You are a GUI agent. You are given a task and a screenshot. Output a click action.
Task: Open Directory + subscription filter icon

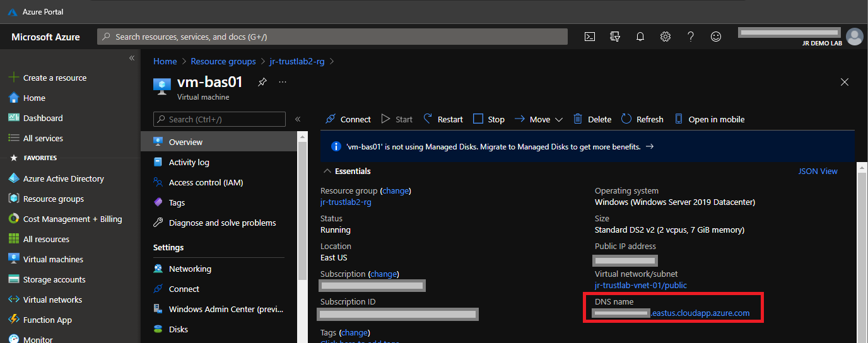click(615, 37)
